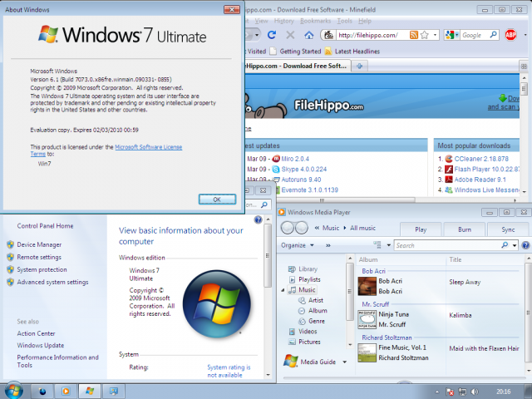Open the Windows Start orb
The width and height of the screenshot is (532, 399).
(x=14, y=390)
